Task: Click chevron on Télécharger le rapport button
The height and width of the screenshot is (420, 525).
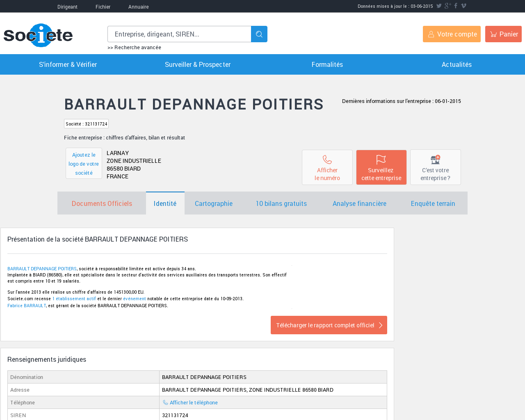Action: pos(381,325)
